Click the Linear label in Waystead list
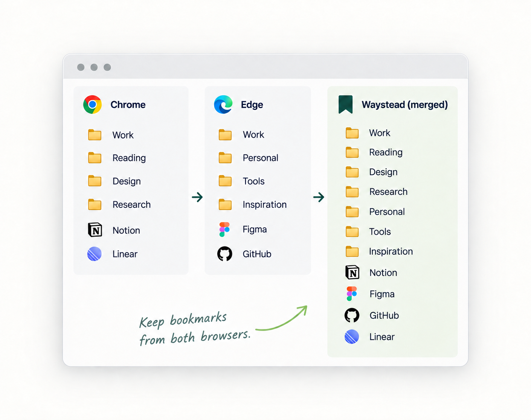 pos(382,337)
